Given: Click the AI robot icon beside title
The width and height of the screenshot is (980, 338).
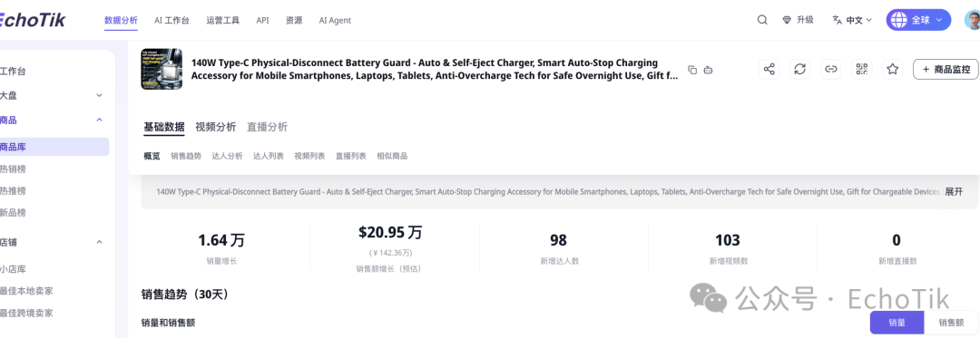Looking at the screenshot, I should coord(708,70).
